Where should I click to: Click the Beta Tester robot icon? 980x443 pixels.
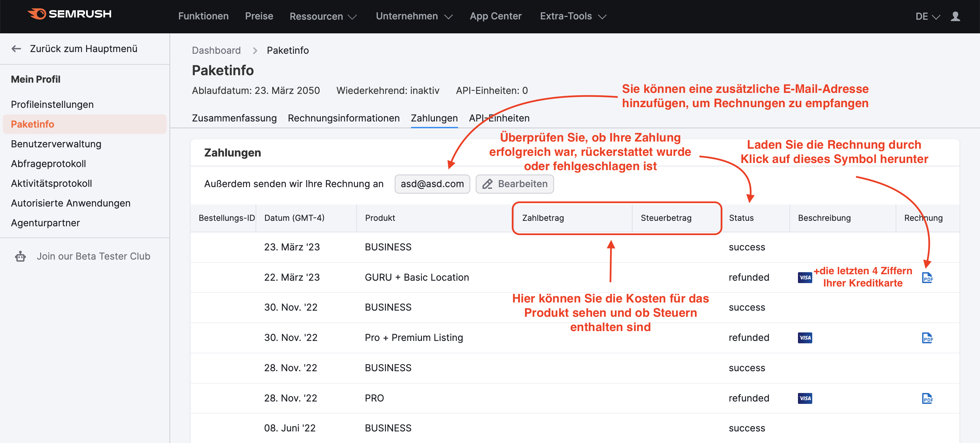20,256
